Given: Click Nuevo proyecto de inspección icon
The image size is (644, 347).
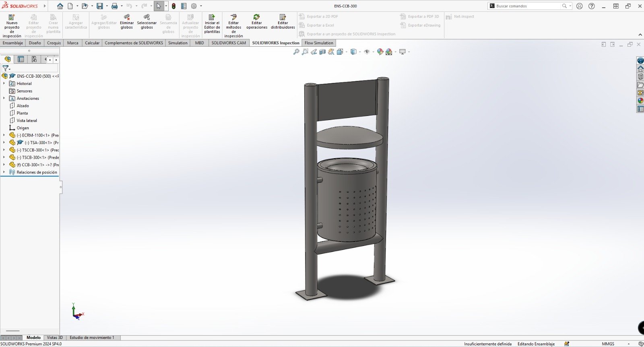Looking at the screenshot, I should click(x=12, y=17).
